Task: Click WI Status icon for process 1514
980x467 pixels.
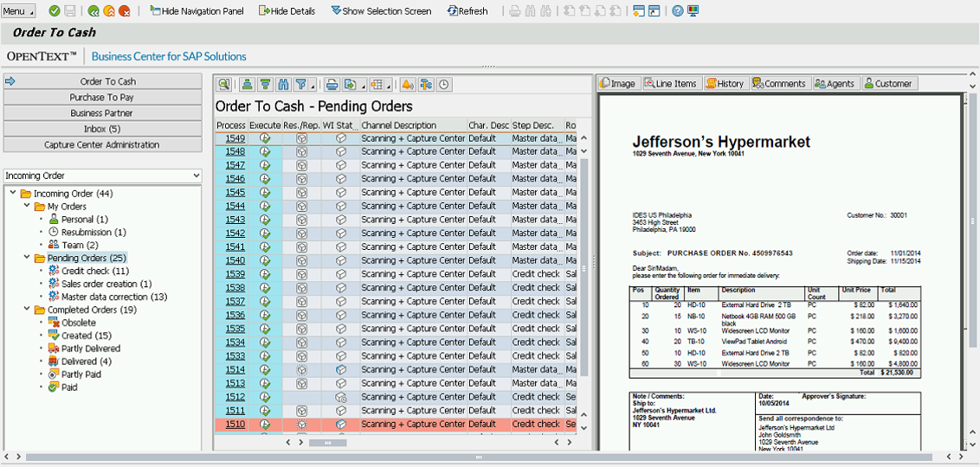Action: (x=341, y=369)
